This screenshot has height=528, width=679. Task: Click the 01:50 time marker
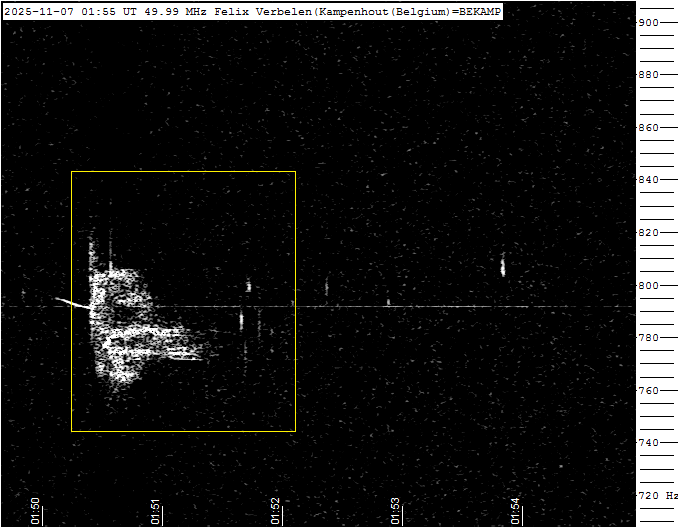pyautogui.click(x=36, y=510)
